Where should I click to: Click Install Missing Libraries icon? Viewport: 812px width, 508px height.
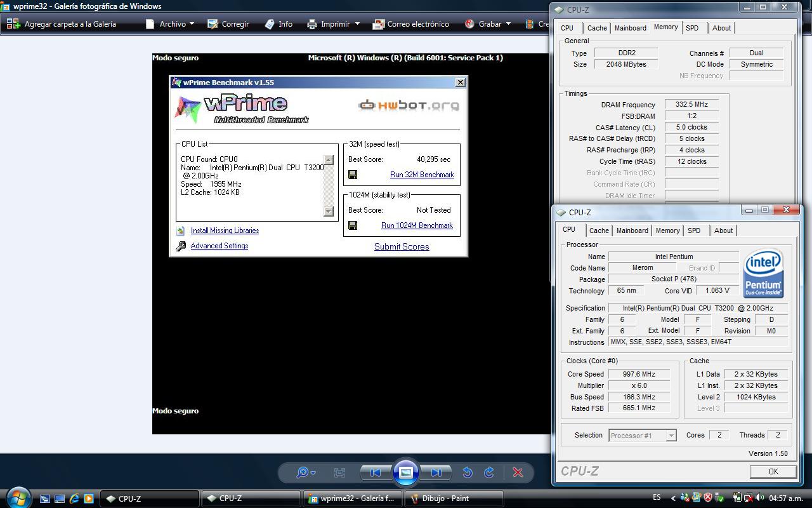tap(180, 231)
